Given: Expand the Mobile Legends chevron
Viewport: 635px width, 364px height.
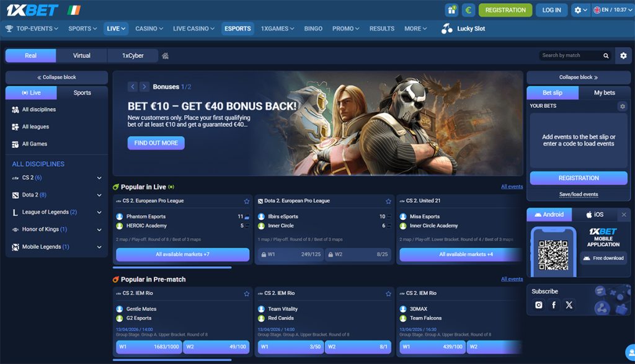Looking at the screenshot, I should 99,247.
